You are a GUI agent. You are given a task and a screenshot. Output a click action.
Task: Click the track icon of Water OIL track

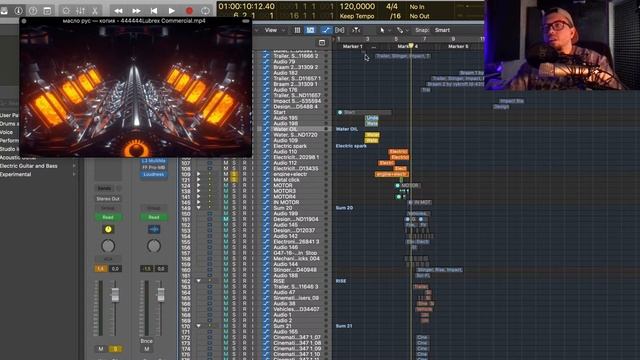click(x=267, y=129)
